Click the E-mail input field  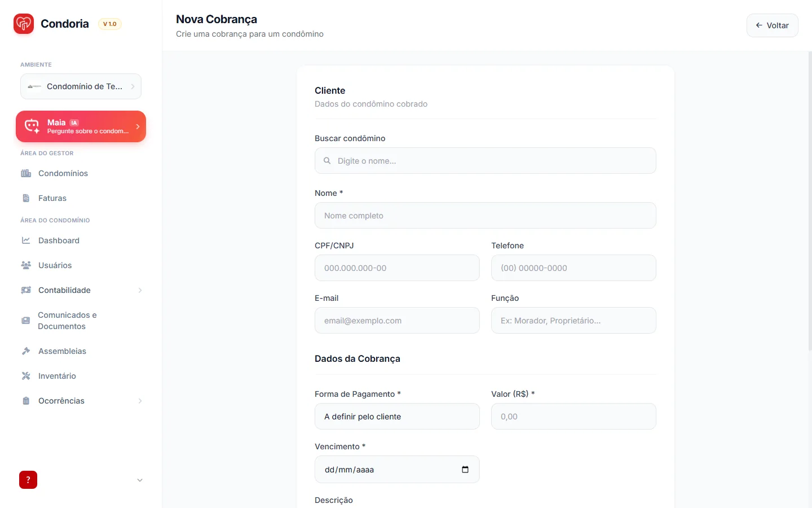point(397,321)
